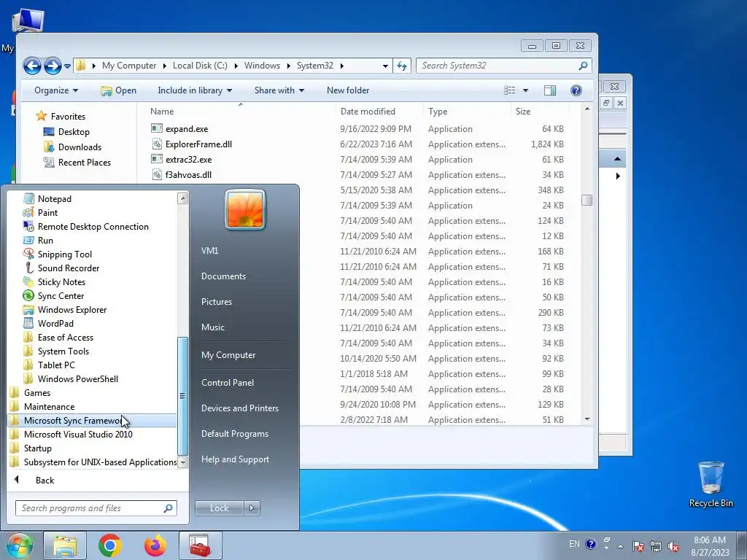Screen dimensions: 747x560
Task: Refresh the System32 folder view
Action: 402,66
